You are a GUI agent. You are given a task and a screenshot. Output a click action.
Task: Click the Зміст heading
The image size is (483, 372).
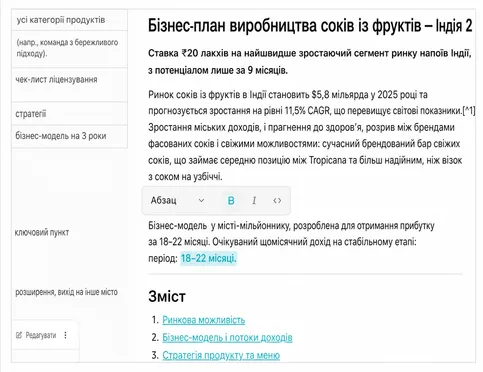pyautogui.click(x=167, y=296)
